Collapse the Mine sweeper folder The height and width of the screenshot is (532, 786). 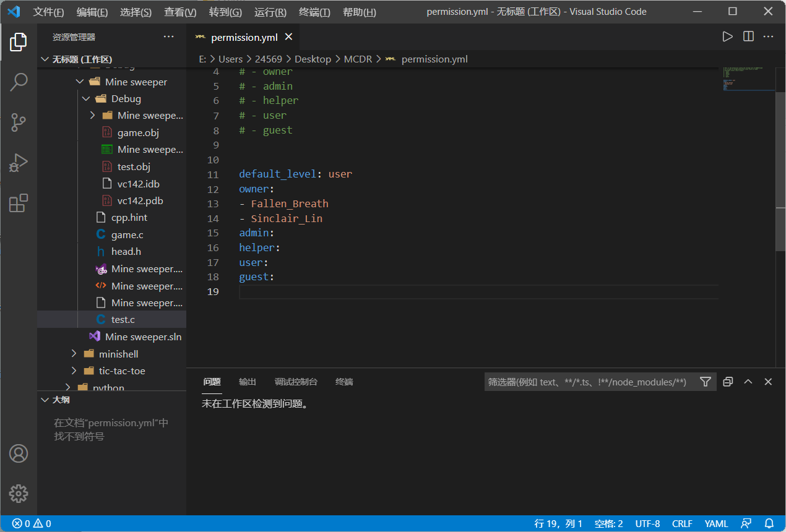[x=80, y=81]
